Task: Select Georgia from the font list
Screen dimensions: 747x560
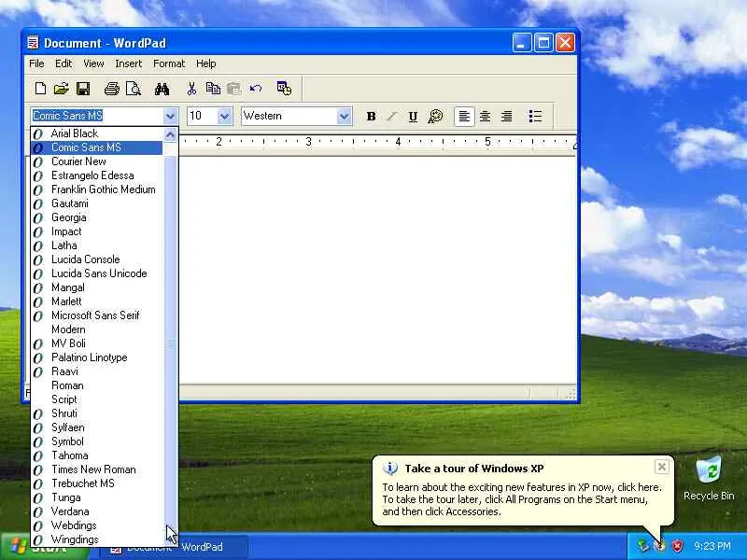Action: [x=97, y=217]
